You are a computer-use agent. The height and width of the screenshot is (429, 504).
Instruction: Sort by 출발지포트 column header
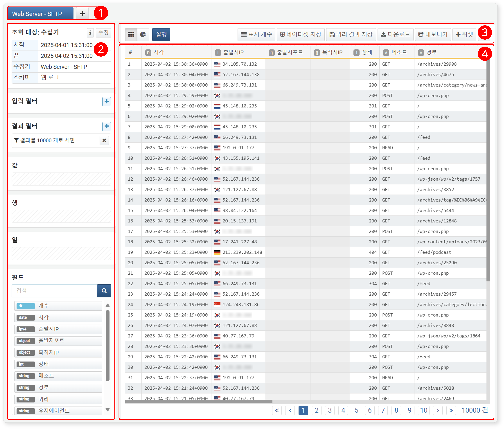point(287,52)
